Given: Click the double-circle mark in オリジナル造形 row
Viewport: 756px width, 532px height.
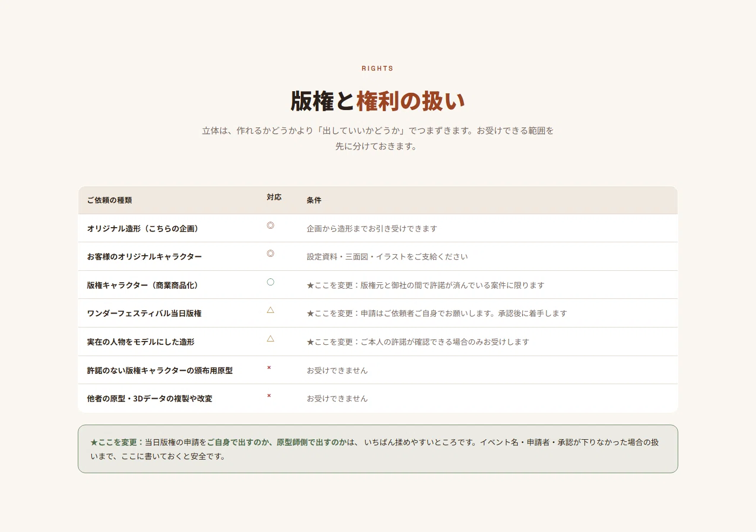Looking at the screenshot, I should 271,226.
